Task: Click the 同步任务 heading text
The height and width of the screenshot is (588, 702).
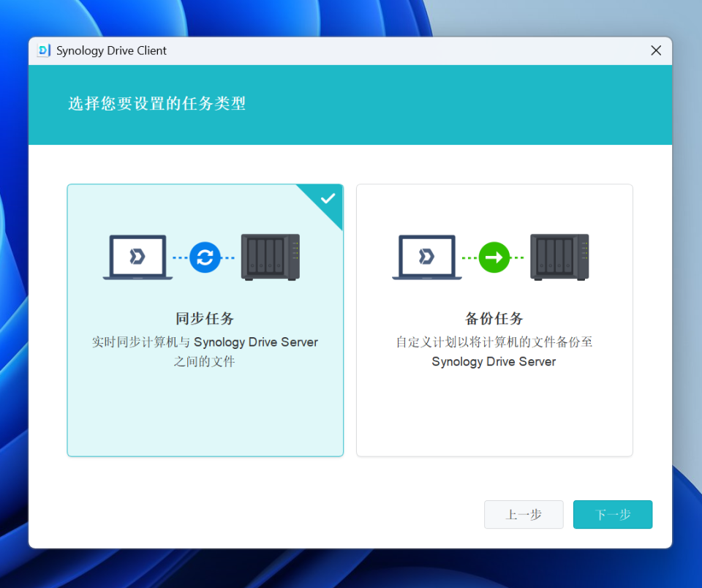Action: coord(205,319)
